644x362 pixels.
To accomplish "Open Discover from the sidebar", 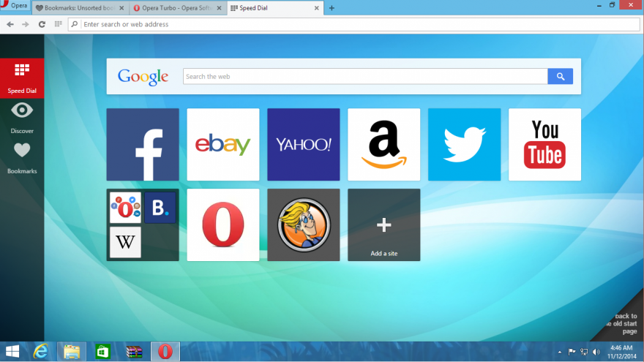I will 22,117.
